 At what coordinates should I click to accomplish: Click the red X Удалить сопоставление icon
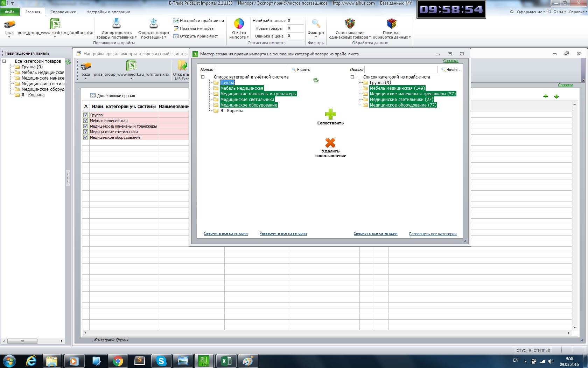(330, 143)
